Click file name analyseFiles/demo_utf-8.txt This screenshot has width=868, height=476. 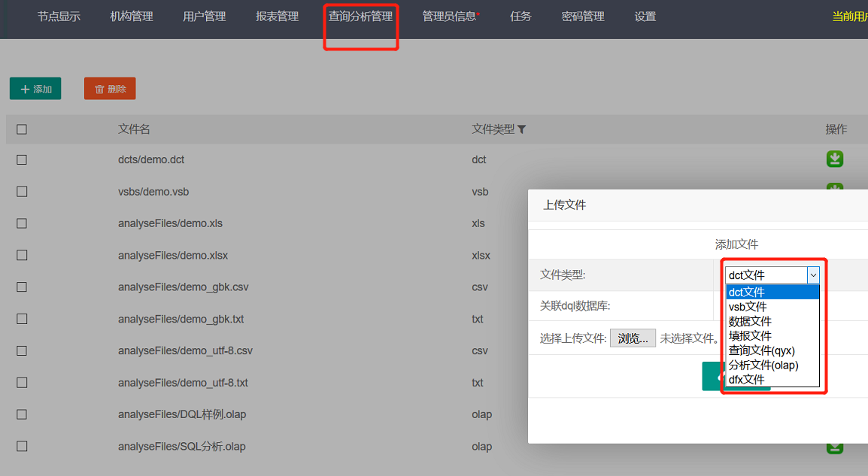[183, 383]
